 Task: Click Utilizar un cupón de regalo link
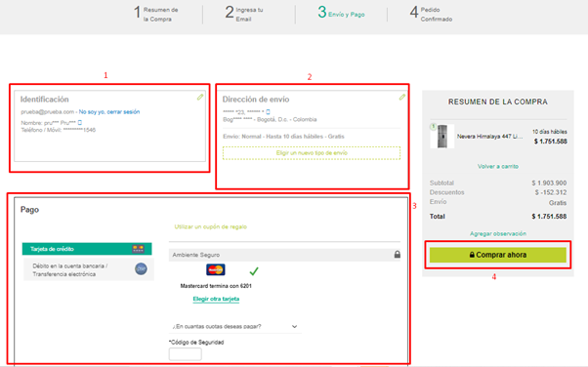tap(211, 226)
